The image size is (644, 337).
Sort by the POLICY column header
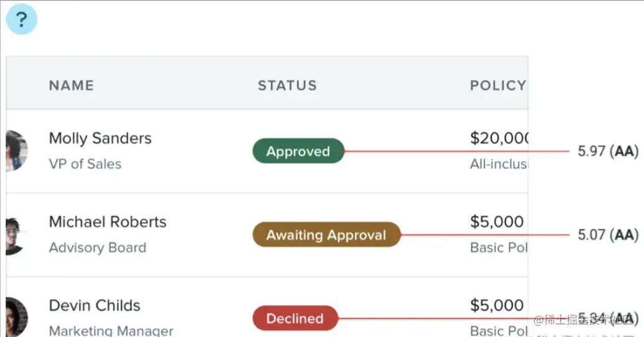[497, 86]
